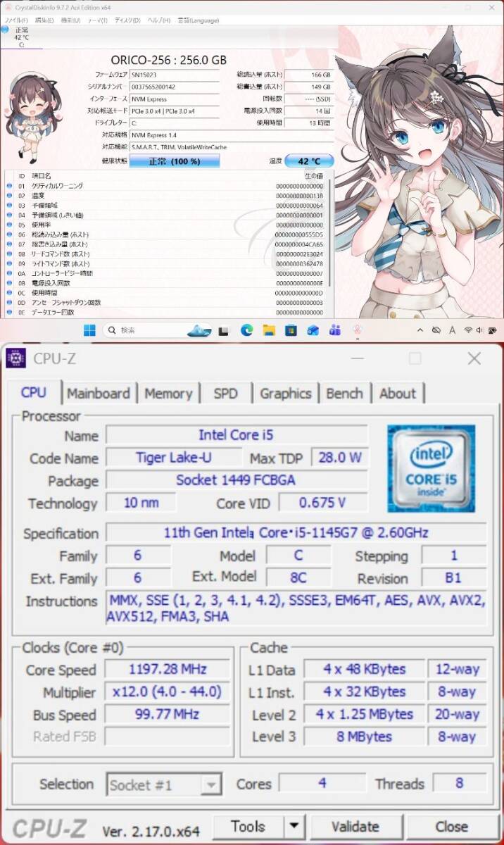Click the Intel Core i5 logo badge
504x845 pixels.
pyautogui.click(x=431, y=468)
